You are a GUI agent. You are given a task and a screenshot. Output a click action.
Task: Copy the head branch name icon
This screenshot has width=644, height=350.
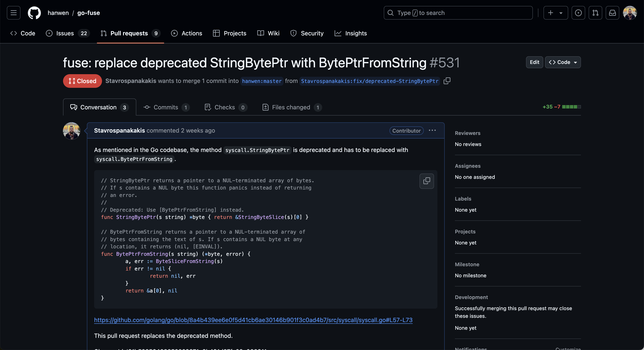tap(447, 81)
